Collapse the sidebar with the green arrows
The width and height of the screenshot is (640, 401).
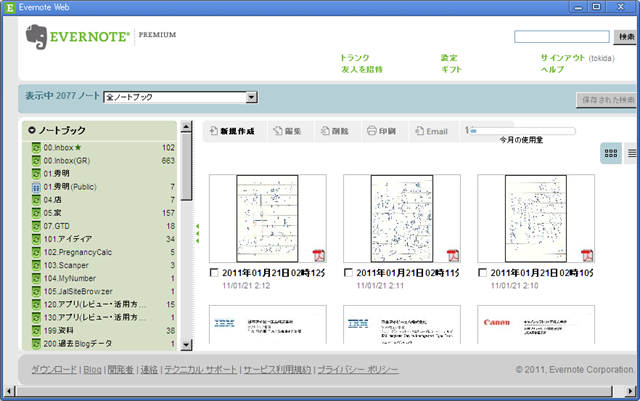(197, 232)
